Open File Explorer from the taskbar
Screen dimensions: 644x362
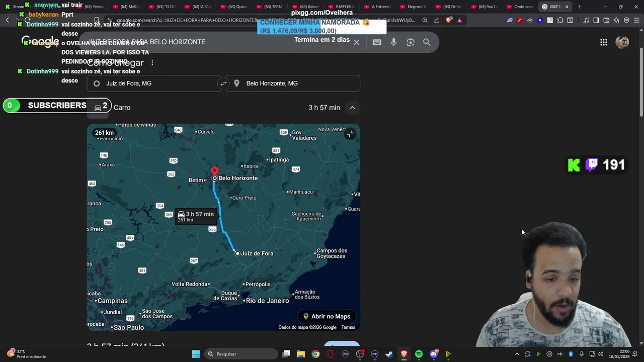coord(301,354)
